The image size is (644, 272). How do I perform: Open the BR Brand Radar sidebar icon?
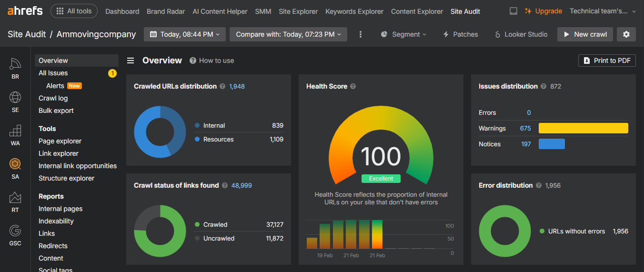15,68
